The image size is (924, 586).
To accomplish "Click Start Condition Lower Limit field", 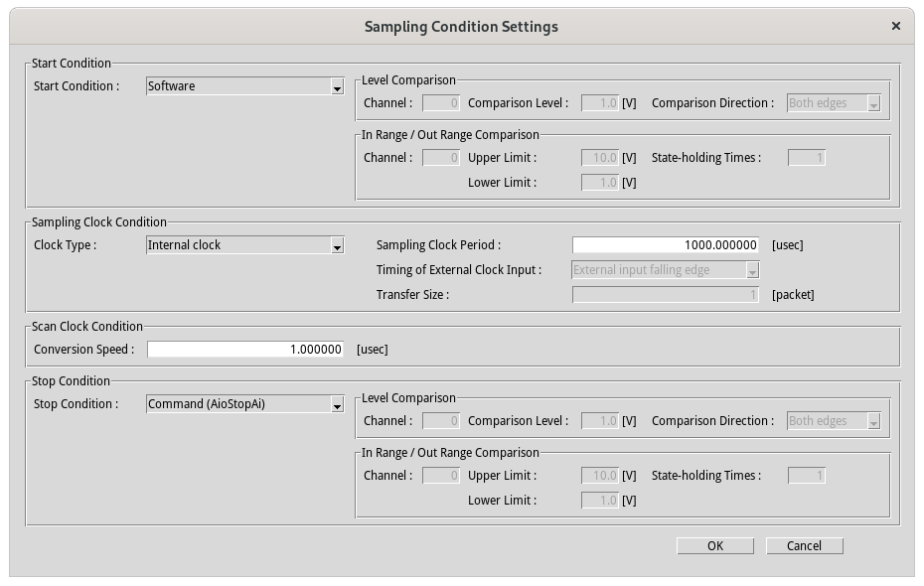I will (600, 183).
